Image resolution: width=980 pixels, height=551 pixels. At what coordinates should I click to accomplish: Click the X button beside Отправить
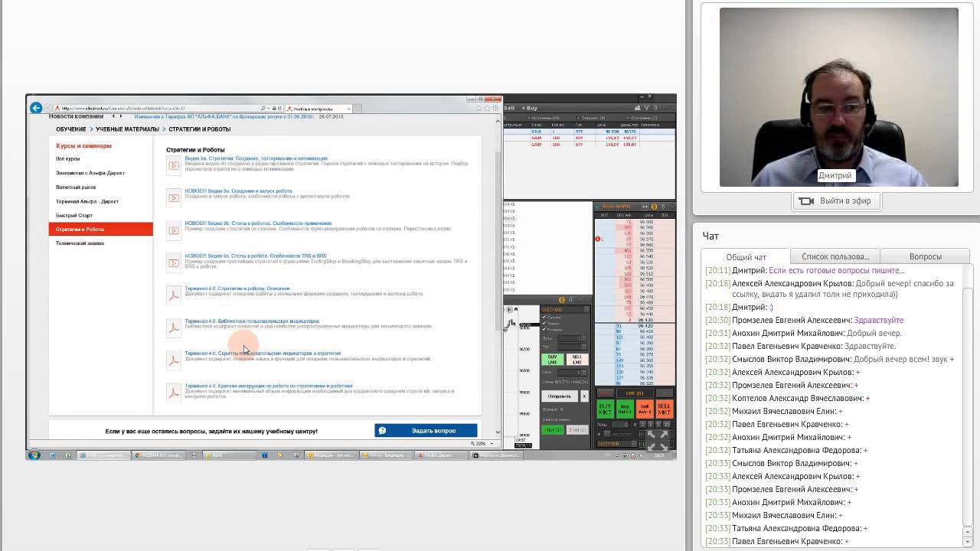(584, 396)
